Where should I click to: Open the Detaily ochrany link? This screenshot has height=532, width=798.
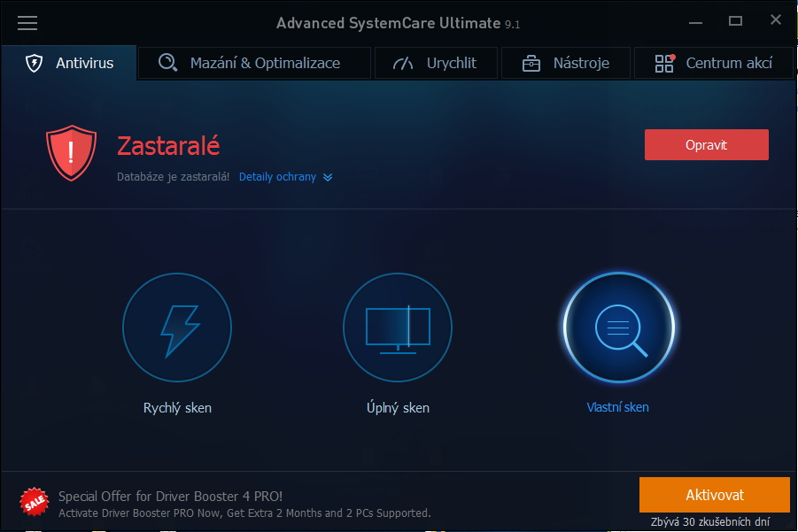coord(277,177)
